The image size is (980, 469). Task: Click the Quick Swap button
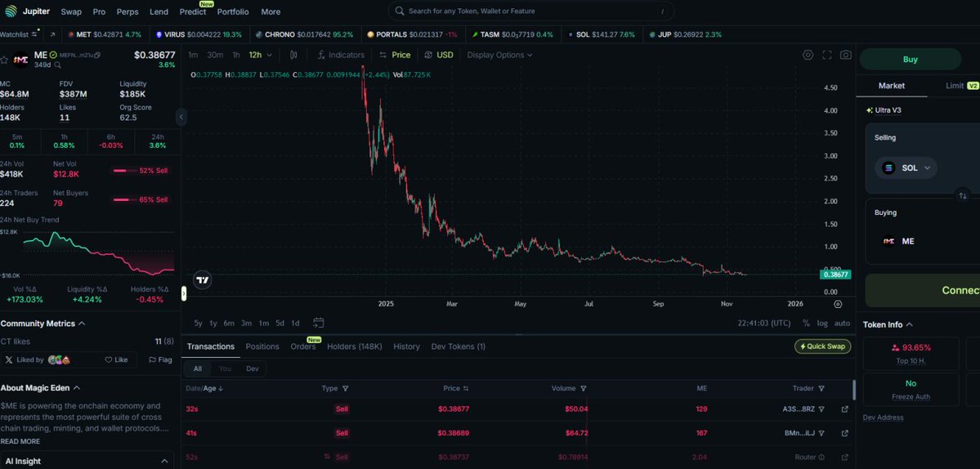pos(822,346)
